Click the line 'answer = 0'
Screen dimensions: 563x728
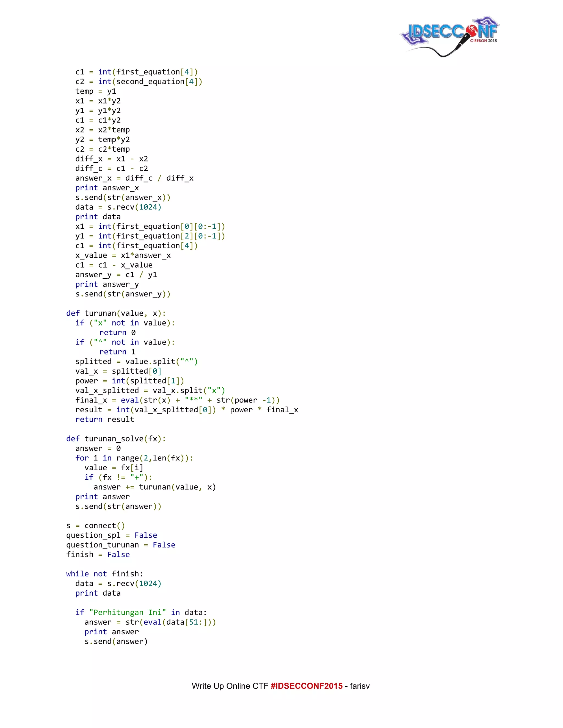(98, 449)
